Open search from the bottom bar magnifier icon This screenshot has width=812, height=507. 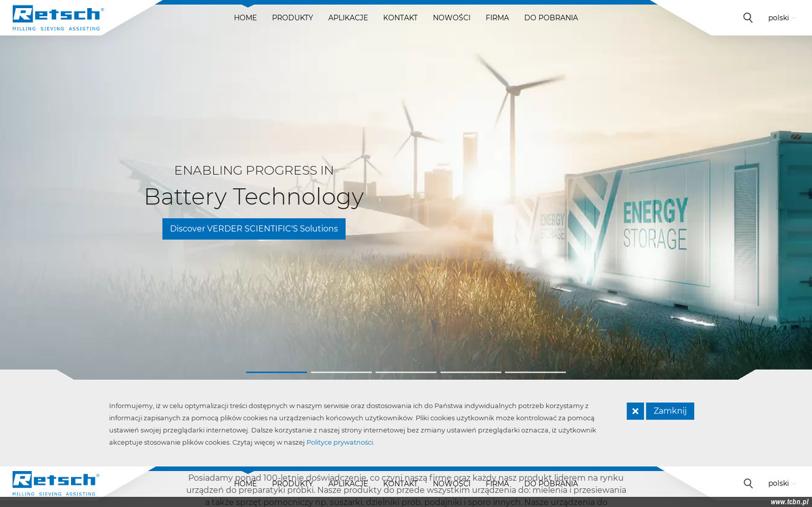(748, 483)
